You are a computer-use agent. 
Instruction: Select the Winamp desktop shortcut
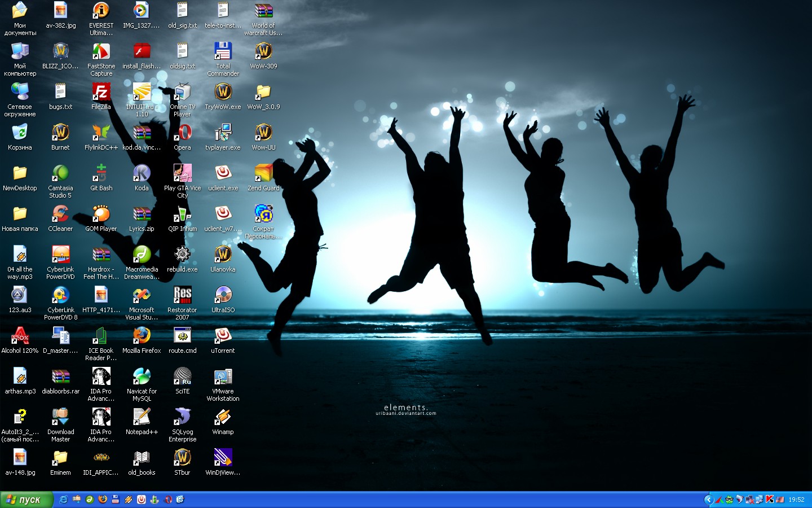click(223, 418)
